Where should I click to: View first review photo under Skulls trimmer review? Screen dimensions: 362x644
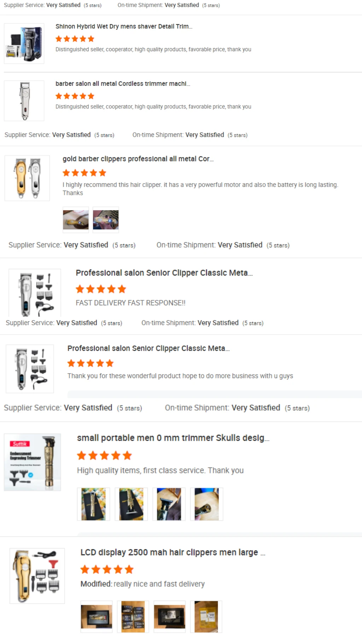click(x=93, y=504)
